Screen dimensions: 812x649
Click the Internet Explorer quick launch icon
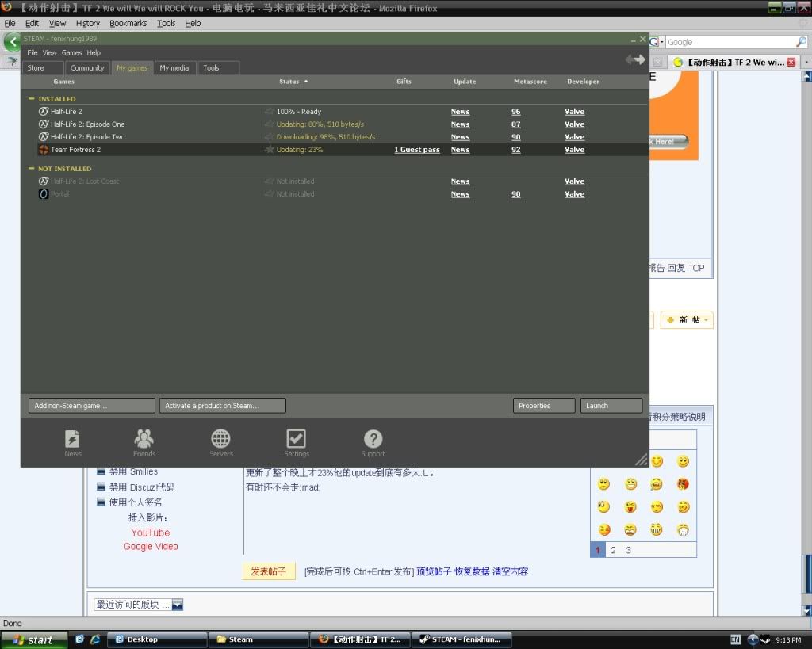click(95, 639)
